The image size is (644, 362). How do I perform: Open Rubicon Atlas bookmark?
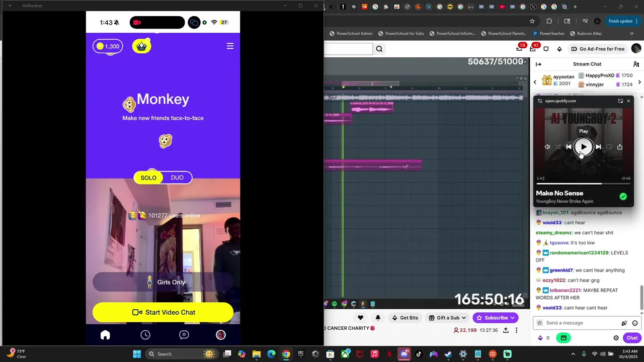pos(586,34)
